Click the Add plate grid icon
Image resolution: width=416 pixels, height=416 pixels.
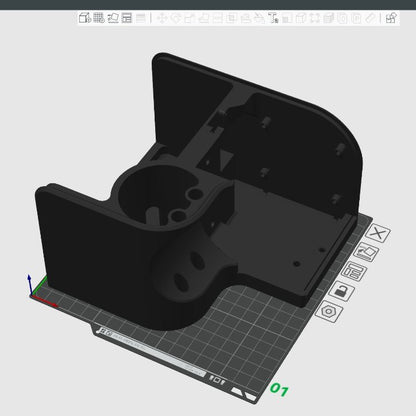pos(99,18)
